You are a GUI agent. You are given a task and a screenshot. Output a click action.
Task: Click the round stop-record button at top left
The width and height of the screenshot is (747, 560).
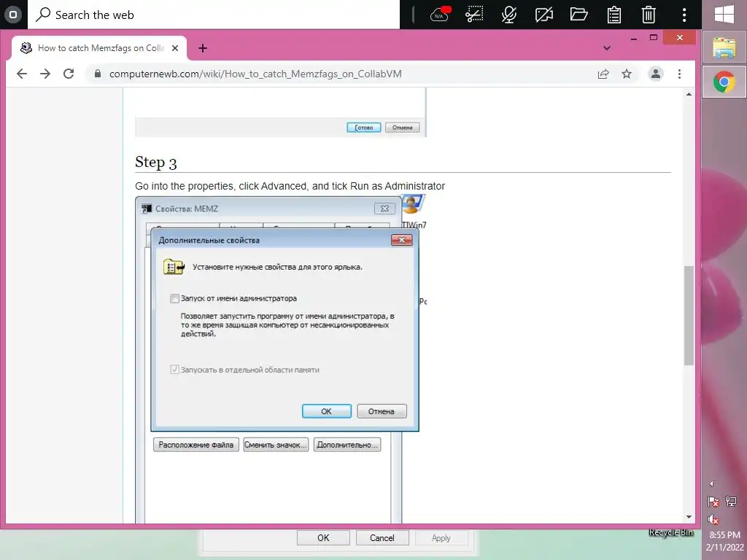(13, 15)
